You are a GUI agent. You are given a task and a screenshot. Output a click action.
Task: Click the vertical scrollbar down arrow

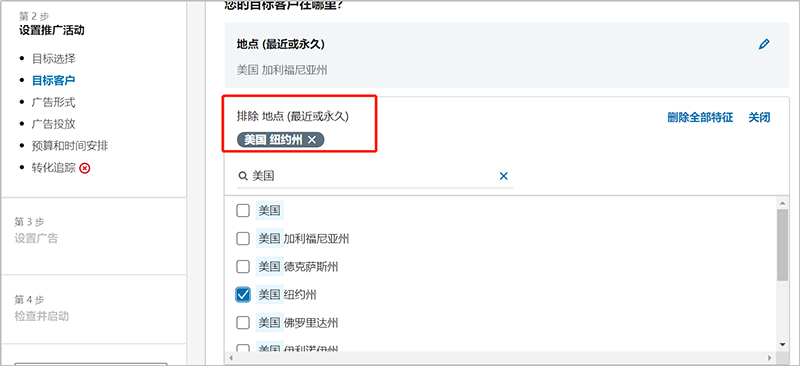[782, 345]
